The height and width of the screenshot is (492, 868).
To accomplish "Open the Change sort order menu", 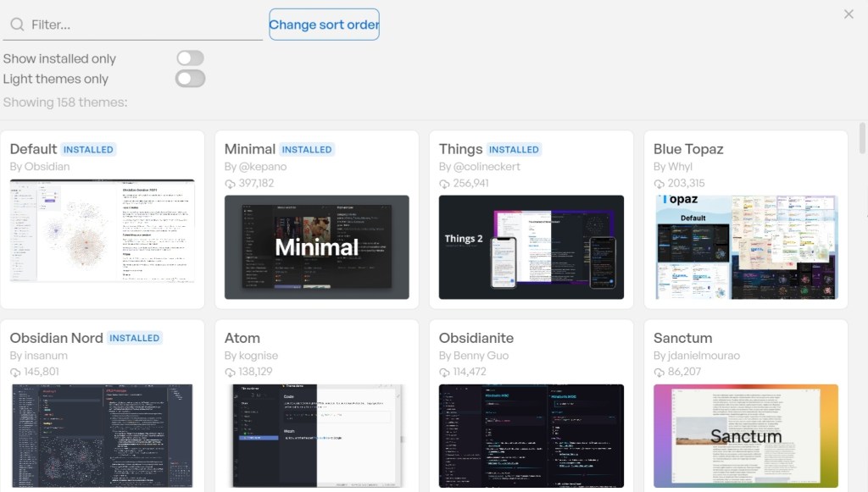I will point(324,25).
